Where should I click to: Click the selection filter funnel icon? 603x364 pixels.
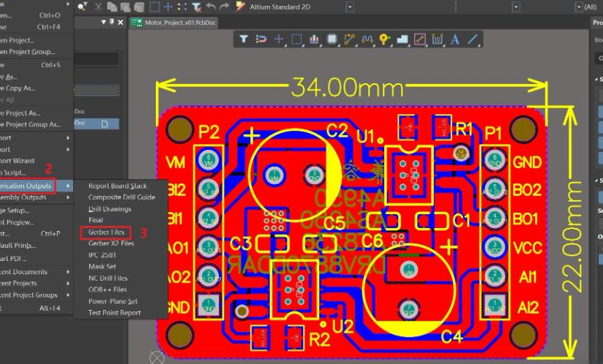click(x=244, y=39)
